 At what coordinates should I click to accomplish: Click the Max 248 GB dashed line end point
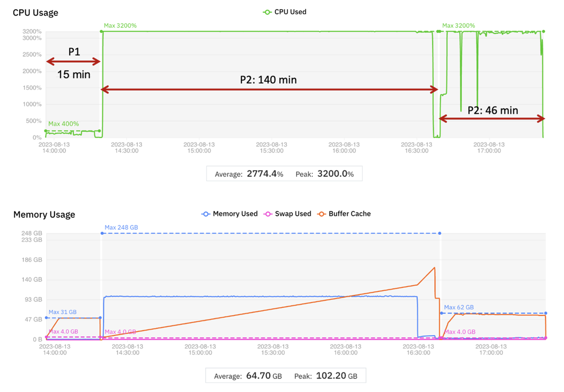tap(439, 233)
